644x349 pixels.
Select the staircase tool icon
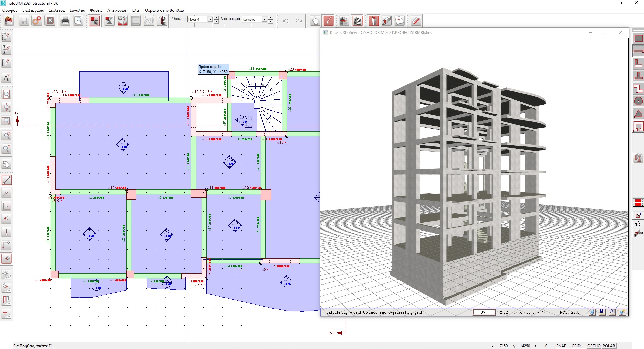click(x=416, y=21)
